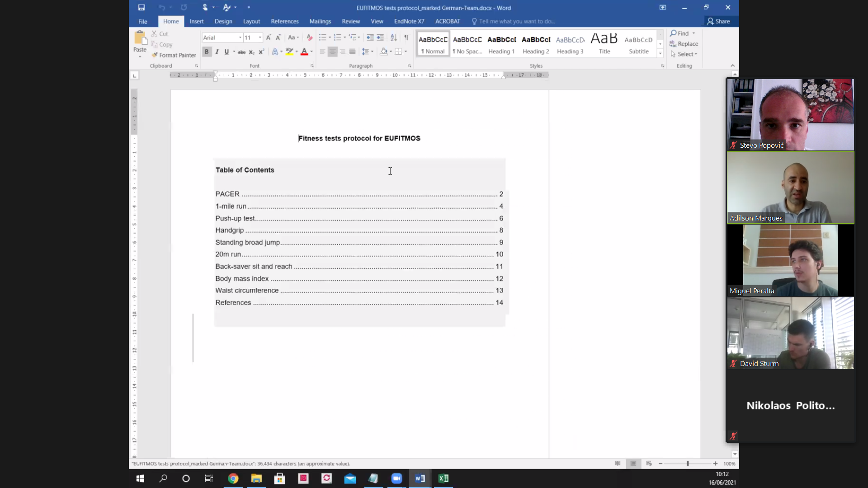
Task: Click the Shrink Font icon
Action: [x=278, y=38]
